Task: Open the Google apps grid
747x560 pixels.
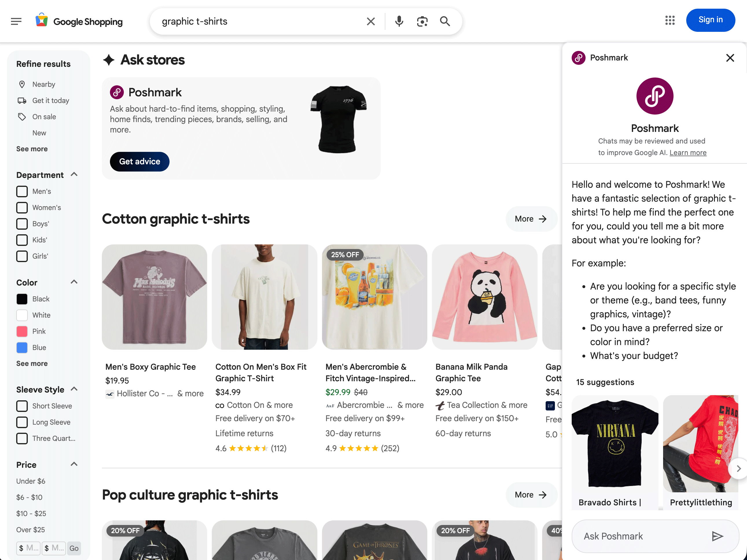Action: (670, 21)
